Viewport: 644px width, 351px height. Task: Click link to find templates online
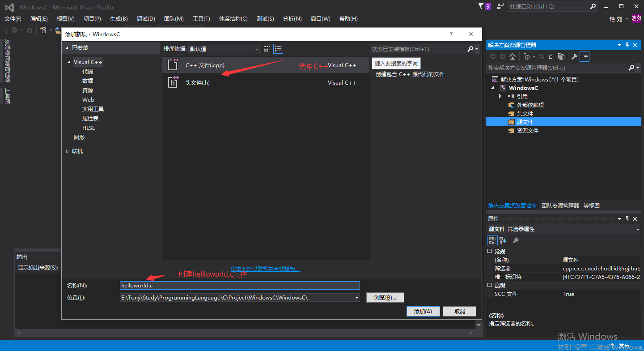pos(266,269)
